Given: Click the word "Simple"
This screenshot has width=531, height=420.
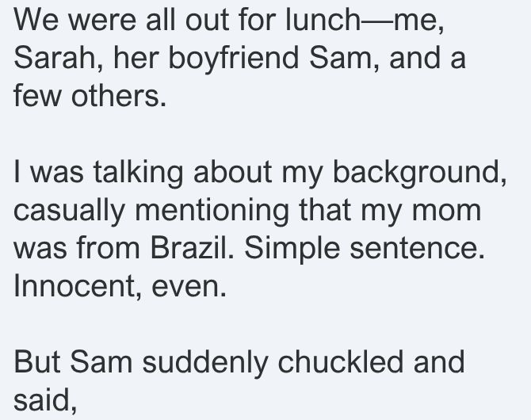Looking at the screenshot, I should [x=292, y=248].
